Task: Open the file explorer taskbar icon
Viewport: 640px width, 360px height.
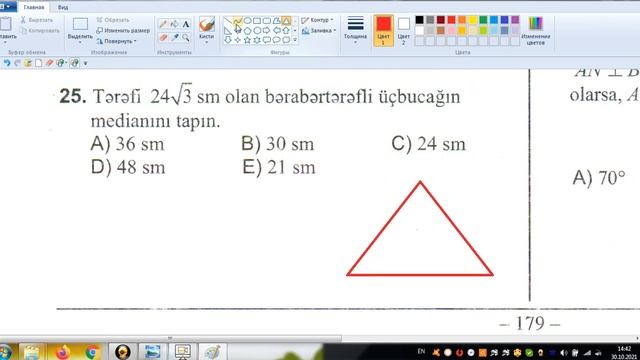Action: 31,352
